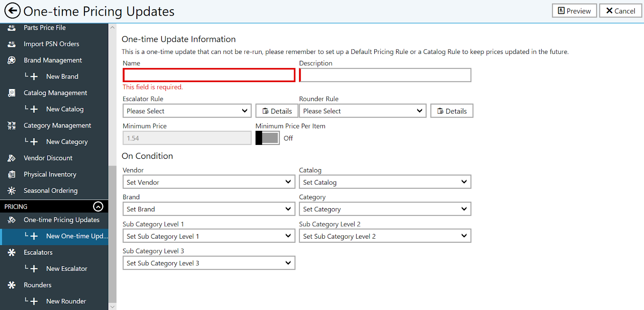
Task: Click the Minimum Price field showing 1.54
Action: [x=187, y=138]
